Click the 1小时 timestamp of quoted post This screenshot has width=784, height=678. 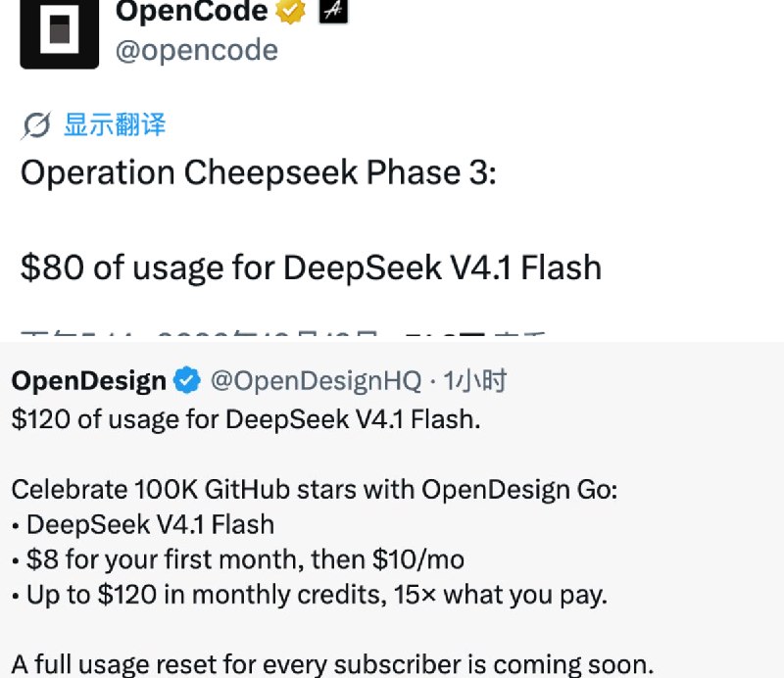point(475,381)
